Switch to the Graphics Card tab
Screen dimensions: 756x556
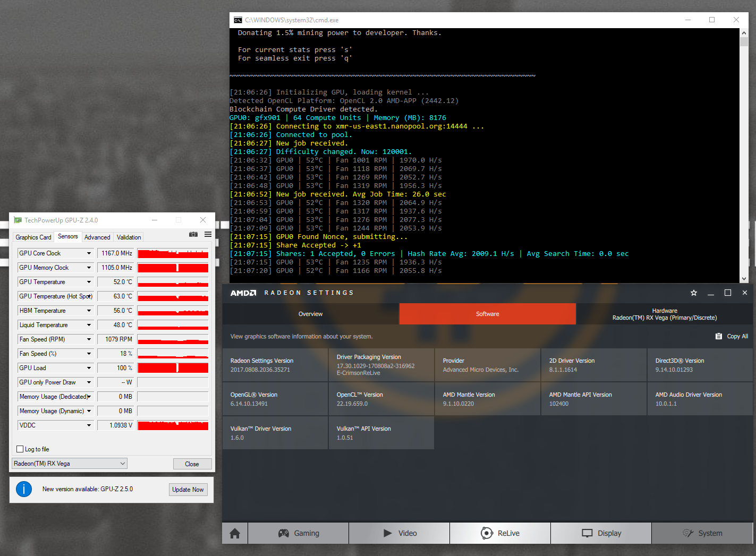(33, 237)
